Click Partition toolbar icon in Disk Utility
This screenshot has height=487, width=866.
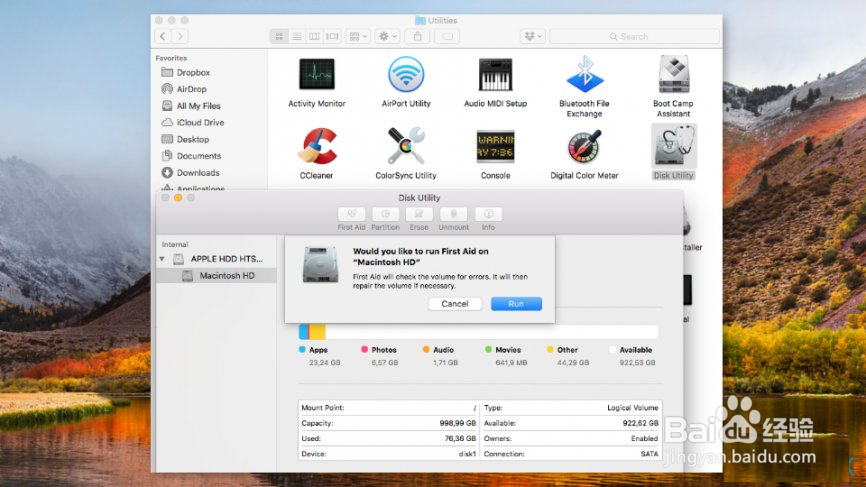[386, 214]
